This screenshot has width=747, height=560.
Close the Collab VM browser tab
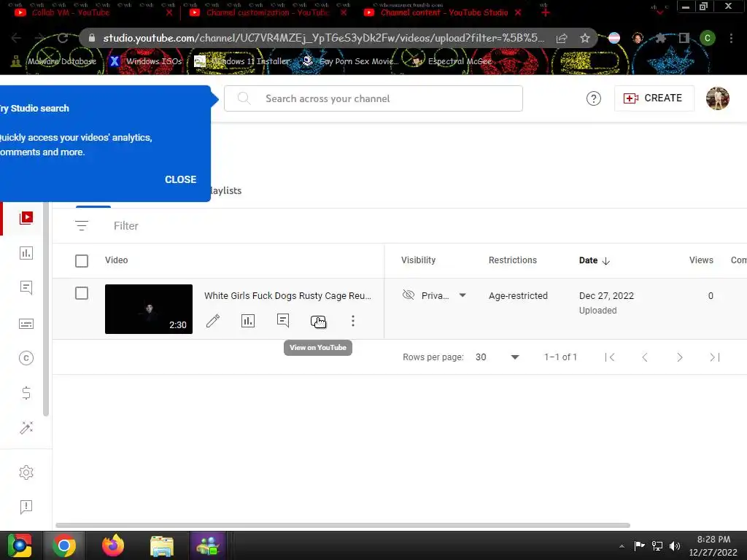coord(169,12)
